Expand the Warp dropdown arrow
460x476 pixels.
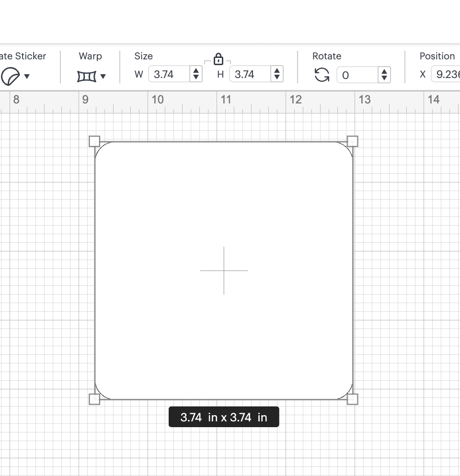point(103,76)
